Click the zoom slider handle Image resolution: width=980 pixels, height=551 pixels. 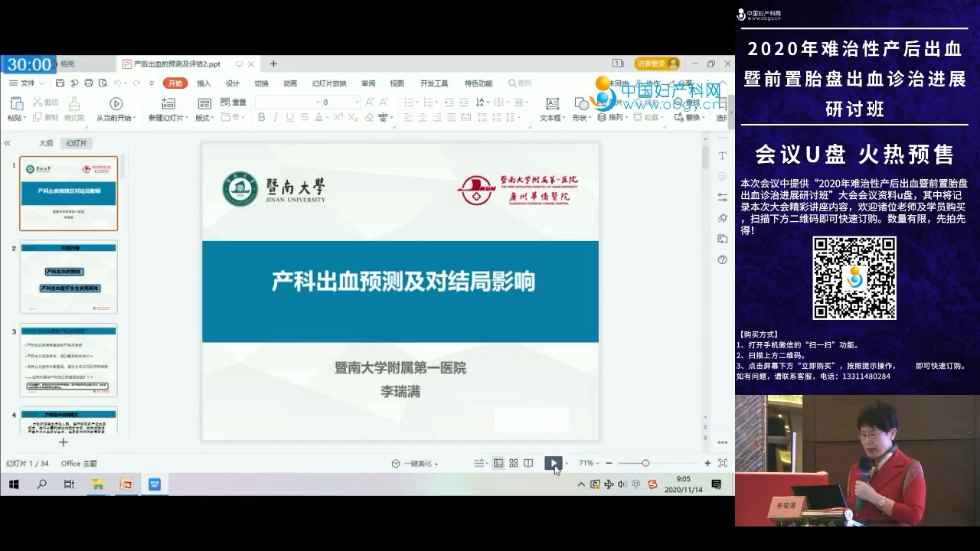pos(645,463)
